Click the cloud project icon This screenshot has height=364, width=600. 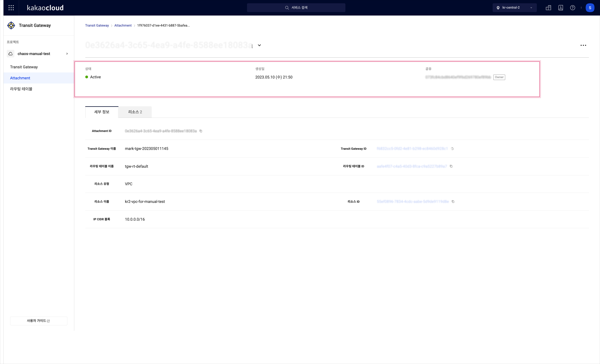click(10, 54)
